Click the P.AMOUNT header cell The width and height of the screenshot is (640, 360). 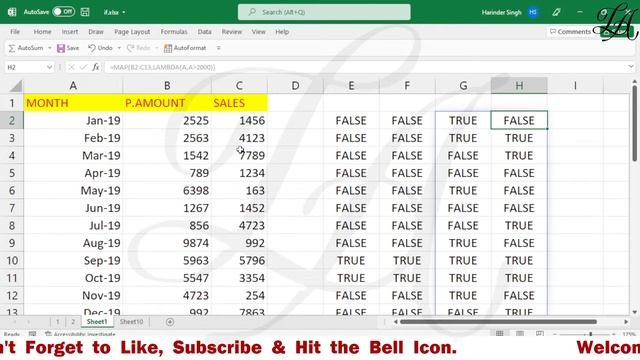click(167, 103)
